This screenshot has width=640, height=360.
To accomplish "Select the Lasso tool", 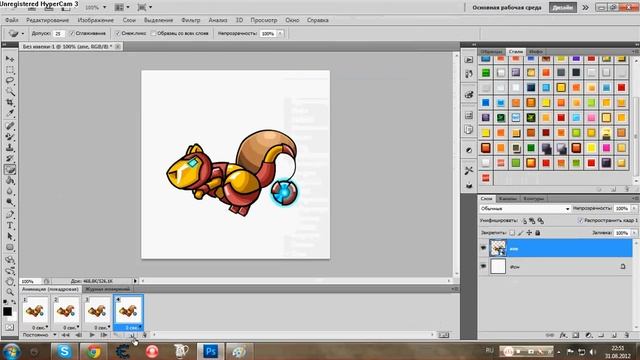I will 10,80.
